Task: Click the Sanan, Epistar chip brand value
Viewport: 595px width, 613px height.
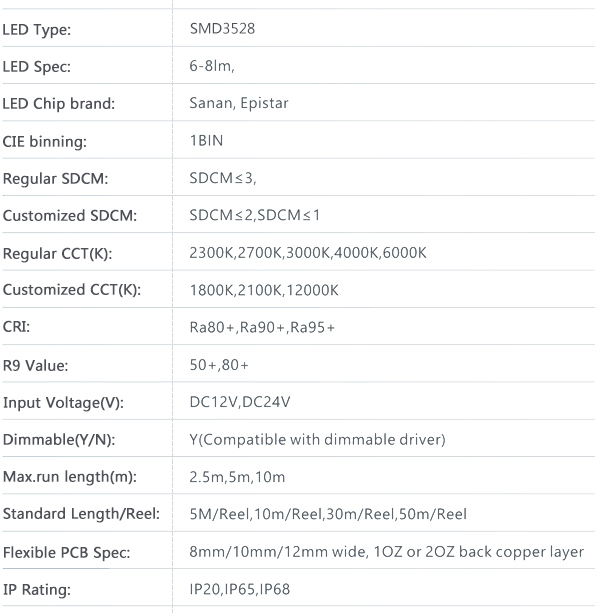Action: point(239,103)
